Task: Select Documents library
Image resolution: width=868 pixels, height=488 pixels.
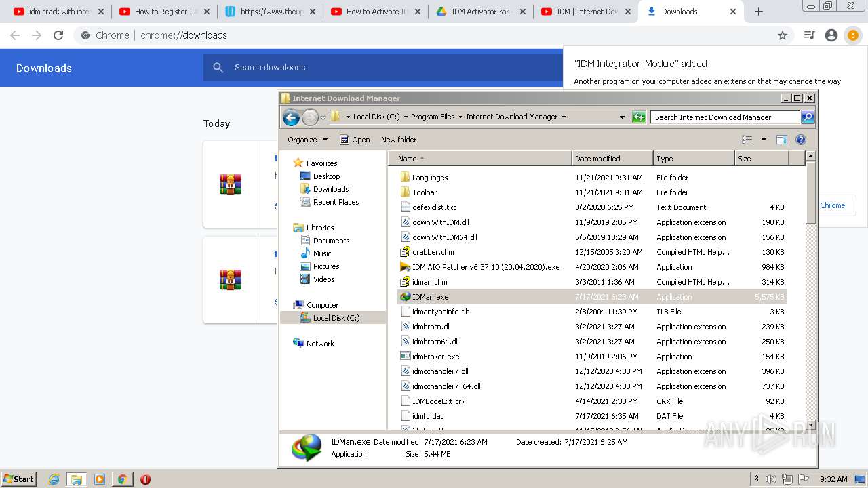Action: pyautogui.click(x=331, y=241)
